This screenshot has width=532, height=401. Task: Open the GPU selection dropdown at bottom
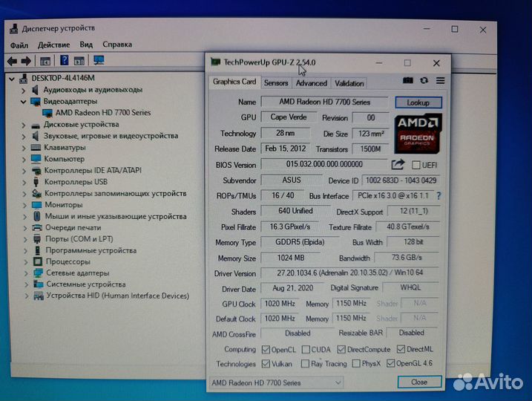coord(276,382)
